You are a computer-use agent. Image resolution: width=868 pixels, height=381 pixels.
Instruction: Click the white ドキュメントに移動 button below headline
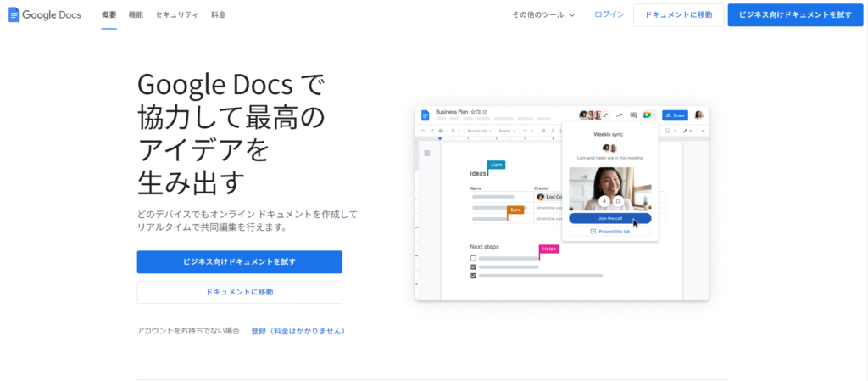(x=240, y=292)
